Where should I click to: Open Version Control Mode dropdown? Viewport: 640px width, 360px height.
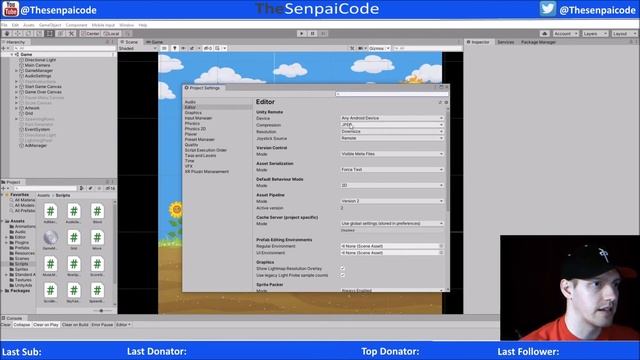(x=392, y=154)
